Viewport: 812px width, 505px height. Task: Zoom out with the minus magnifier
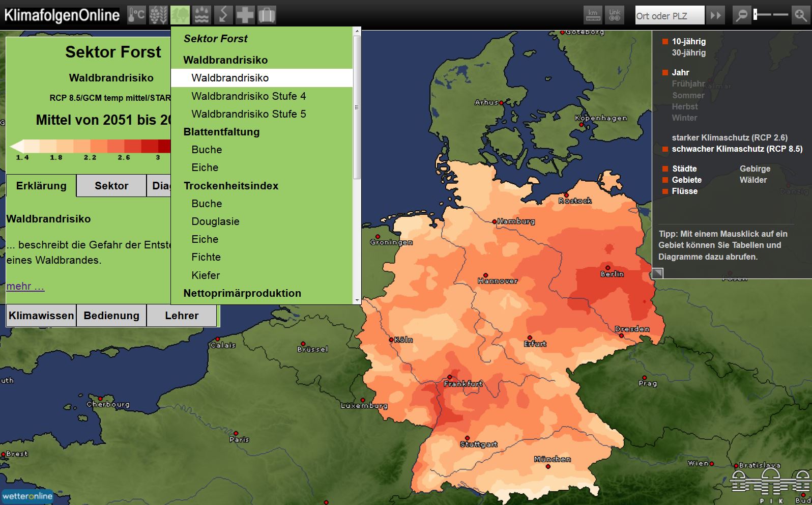pyautogui.click(x=741, y=15)
